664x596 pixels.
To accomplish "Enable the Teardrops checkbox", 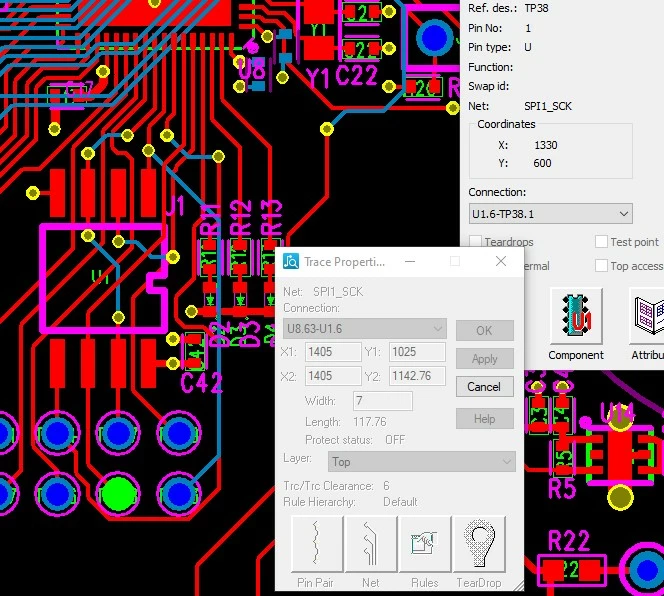I will pos(476,241).
